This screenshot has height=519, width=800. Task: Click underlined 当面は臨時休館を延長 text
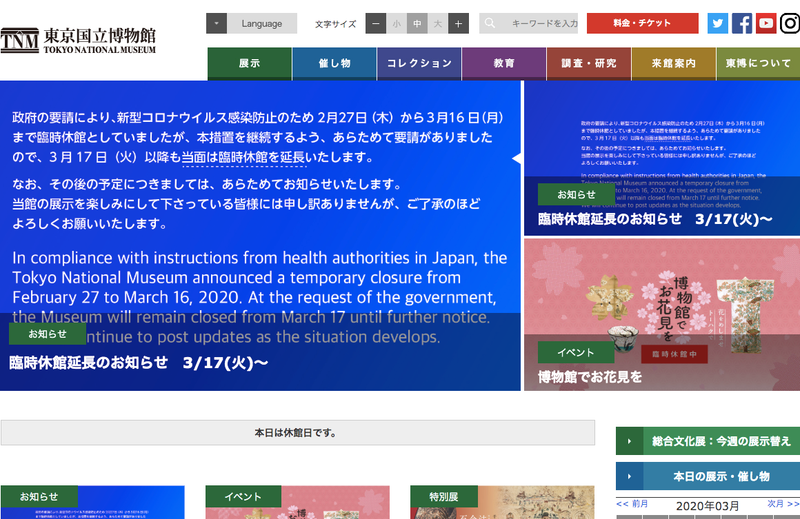click(243, 158)
